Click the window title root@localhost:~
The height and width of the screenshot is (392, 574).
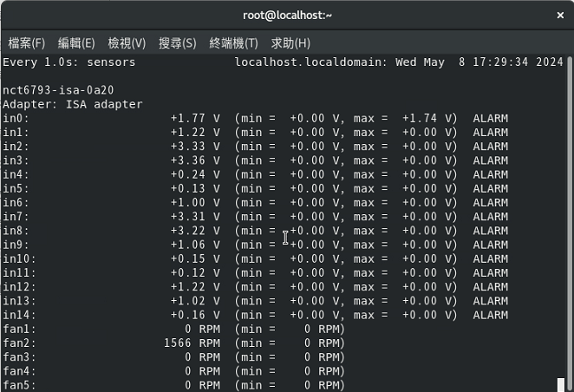click(287, 15)
